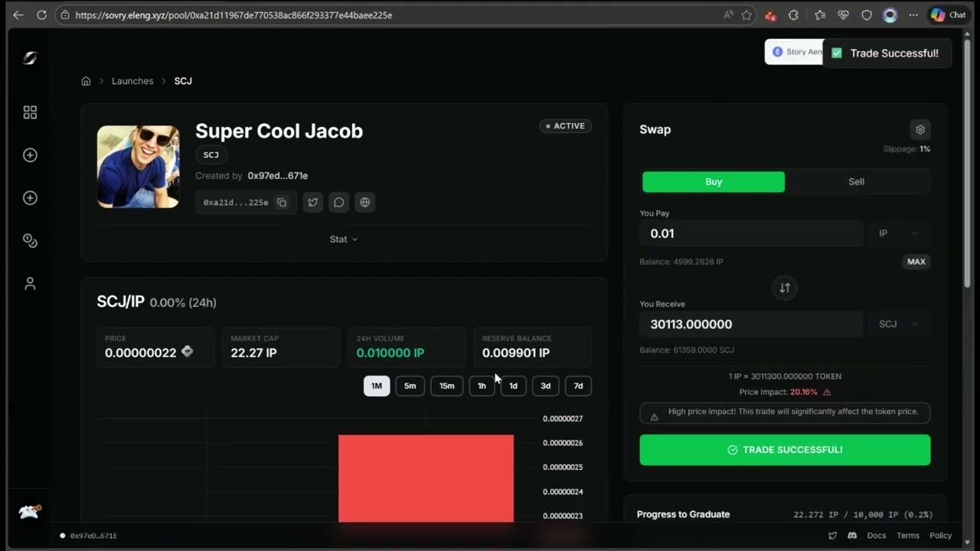Click Super Cool Jacob token image

coord(138,167)
